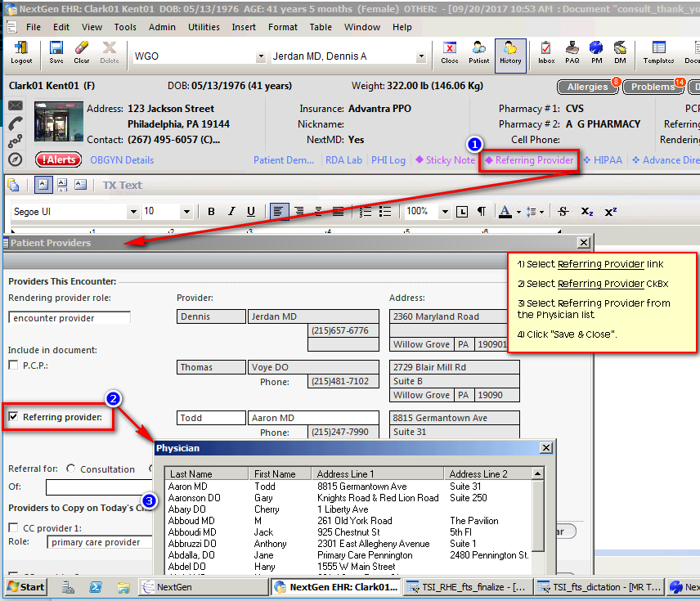
Task: Open the Patient toolbar icon
Action: pyautogui.click(x=478, y=52)
